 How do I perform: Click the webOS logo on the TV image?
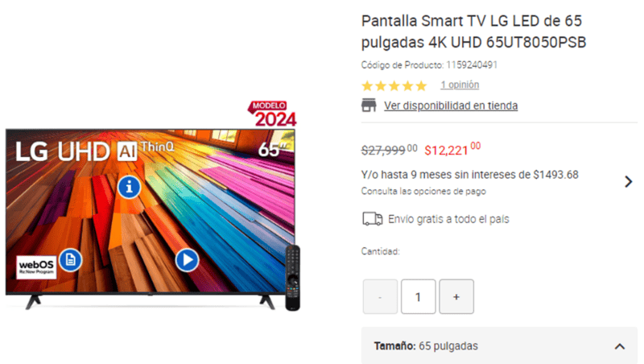(x=36, y=267)
